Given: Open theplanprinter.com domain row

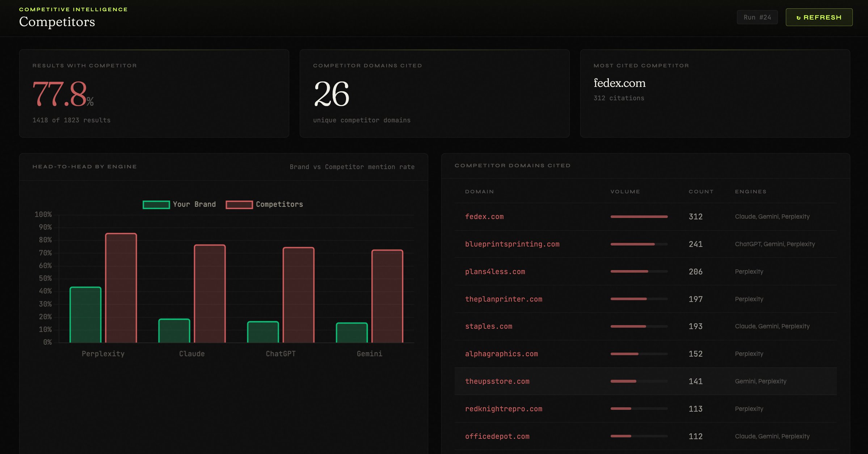Looking at the screenshot, I should pyautogui.click(x=645, y=299).
